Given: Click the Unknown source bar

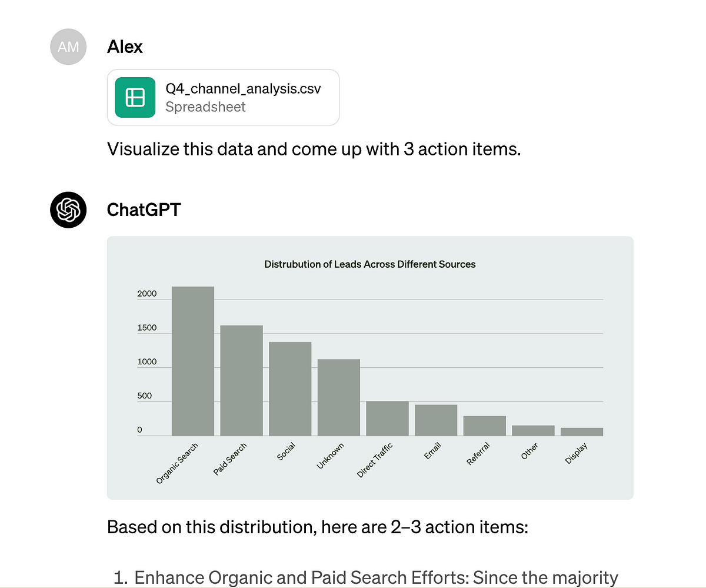Looking at the screenshot, I should coord(338,398).
